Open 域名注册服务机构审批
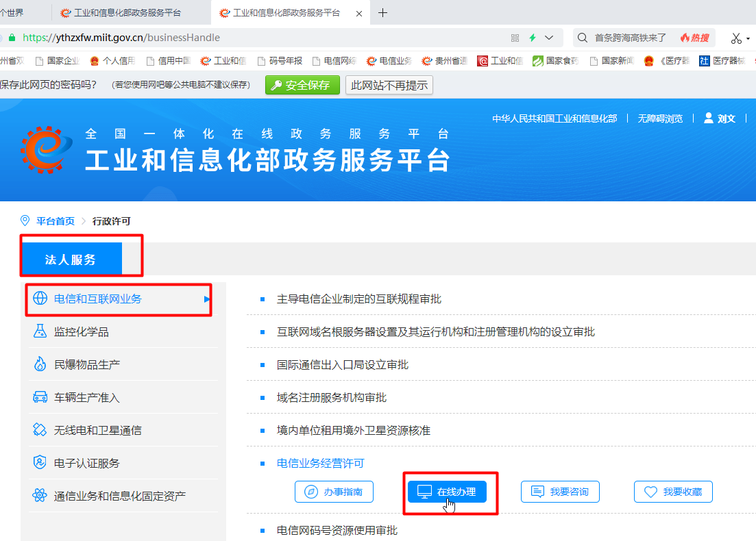756x541 pixels. pyautogui.click(x=332, y=397)
